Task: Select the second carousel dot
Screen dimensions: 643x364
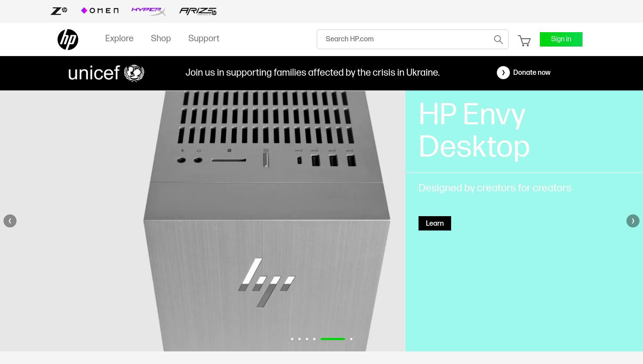Action: (x=299, y=339)
